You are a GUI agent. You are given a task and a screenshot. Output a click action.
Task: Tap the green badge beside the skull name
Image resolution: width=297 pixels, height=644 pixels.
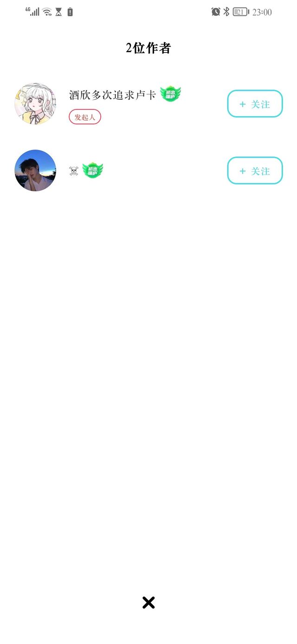pos(93,170)
